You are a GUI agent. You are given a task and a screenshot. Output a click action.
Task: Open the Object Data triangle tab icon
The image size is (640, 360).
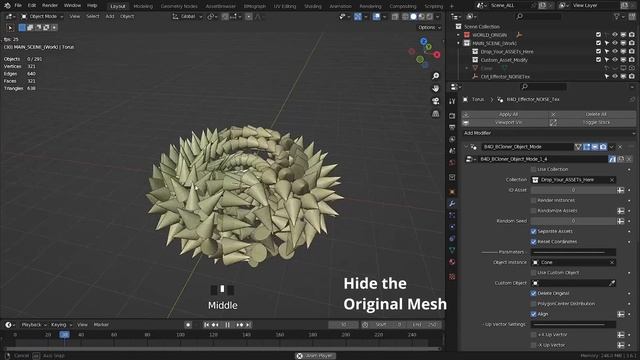click(x=452, y=250)
